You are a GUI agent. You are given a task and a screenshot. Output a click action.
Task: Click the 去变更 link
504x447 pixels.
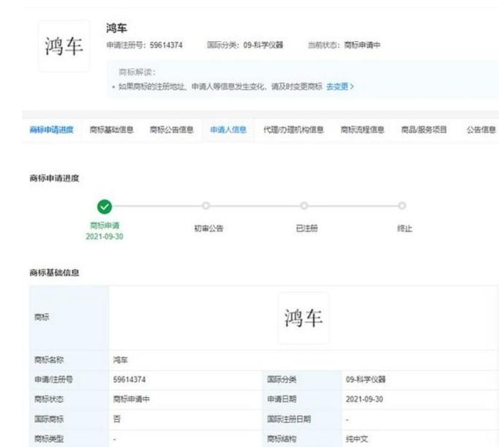[340, 86]
